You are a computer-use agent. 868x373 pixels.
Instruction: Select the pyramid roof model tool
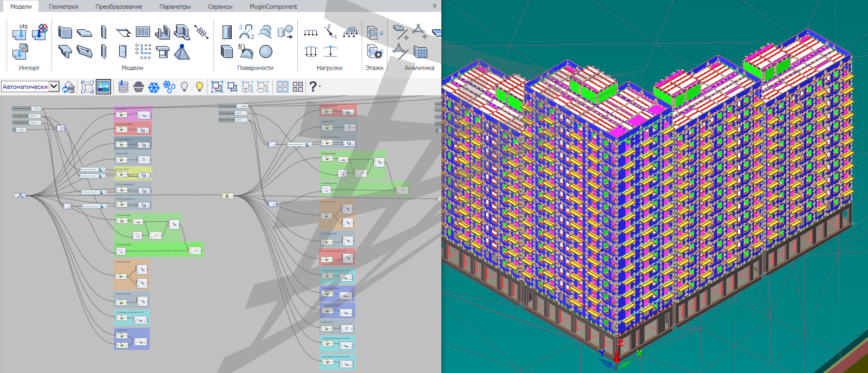[x=182, y=52]
